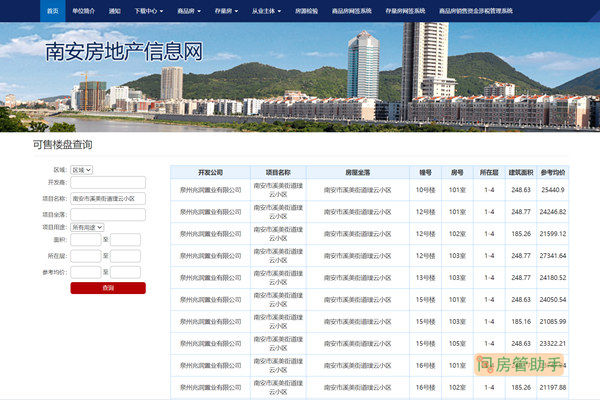This screenshot has width=600, height=400.
Task: Expand the 从业主体 dropdown menu
Action: (266, 11)
